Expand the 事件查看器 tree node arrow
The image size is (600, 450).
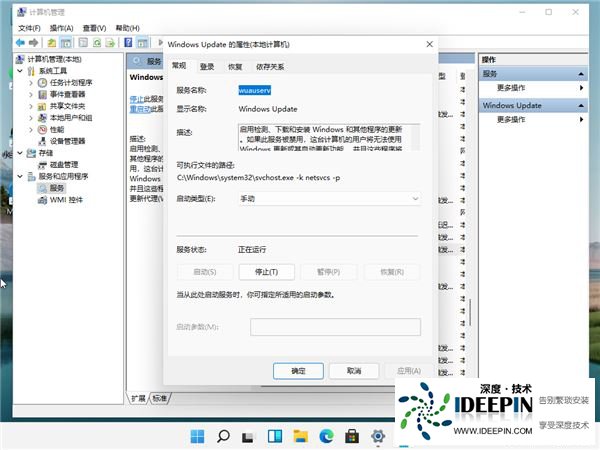coord(31,95)
